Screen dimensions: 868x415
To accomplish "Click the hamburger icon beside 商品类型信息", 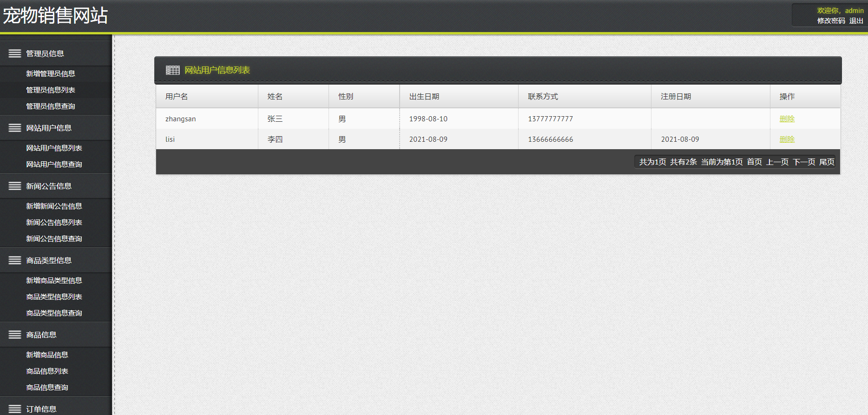I will tap(15, 260).
